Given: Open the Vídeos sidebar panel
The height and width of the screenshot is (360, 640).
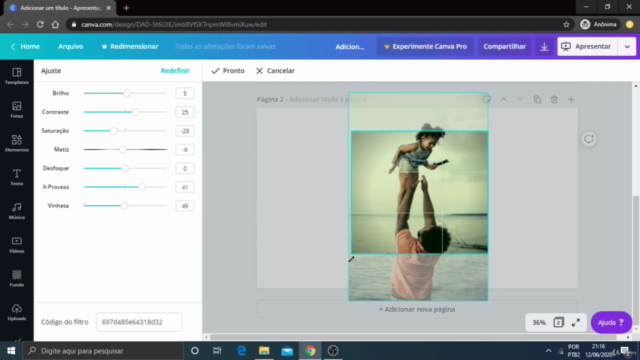Looking at the screenshot, I should [x=17, y=245].
